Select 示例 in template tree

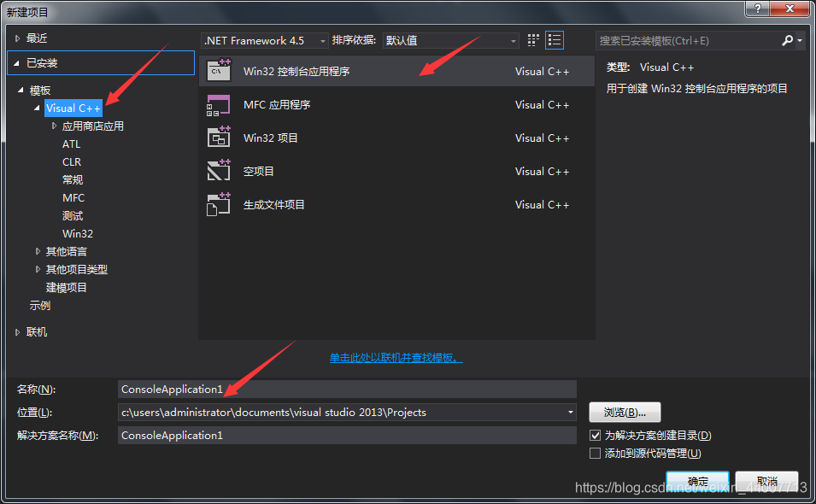coord(40,305)
